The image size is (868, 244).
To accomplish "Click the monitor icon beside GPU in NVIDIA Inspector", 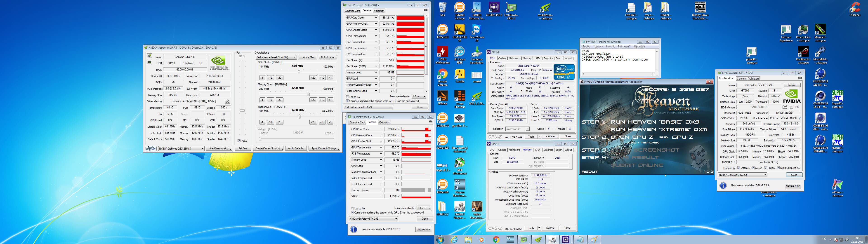I will 149,62.
